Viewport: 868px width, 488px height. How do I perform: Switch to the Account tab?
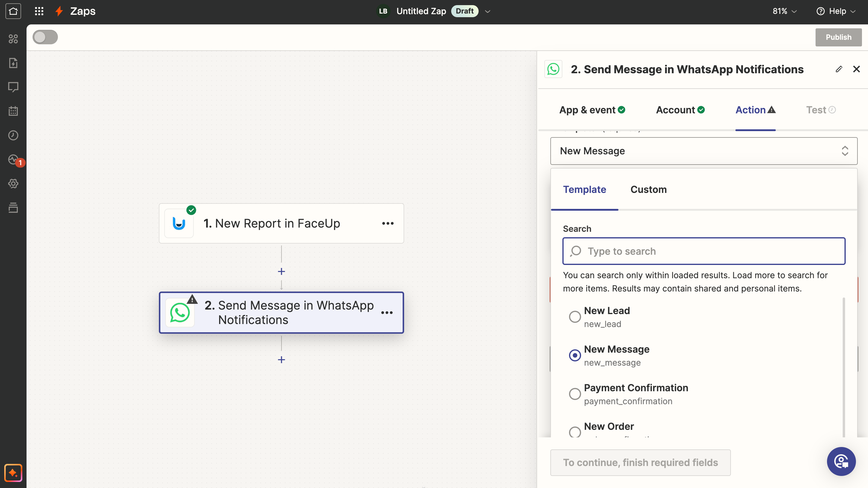coord(680,110)
